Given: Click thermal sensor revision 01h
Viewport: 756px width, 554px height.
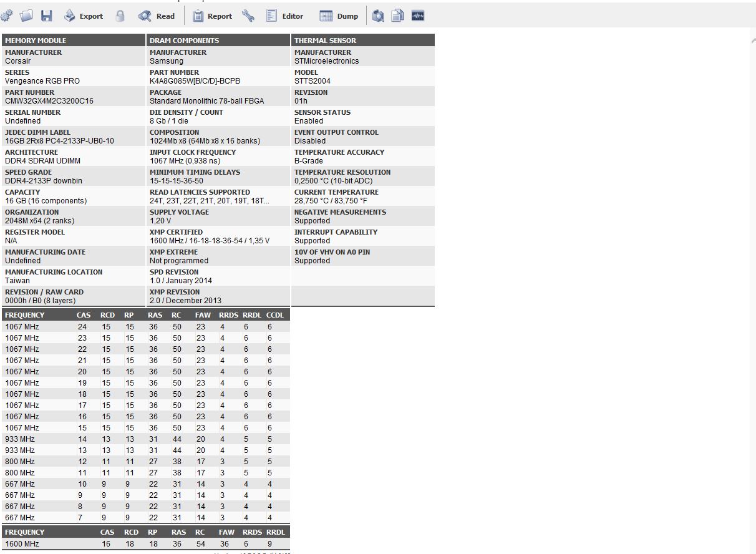Looking at the screenshot, I should pos(301,101).
